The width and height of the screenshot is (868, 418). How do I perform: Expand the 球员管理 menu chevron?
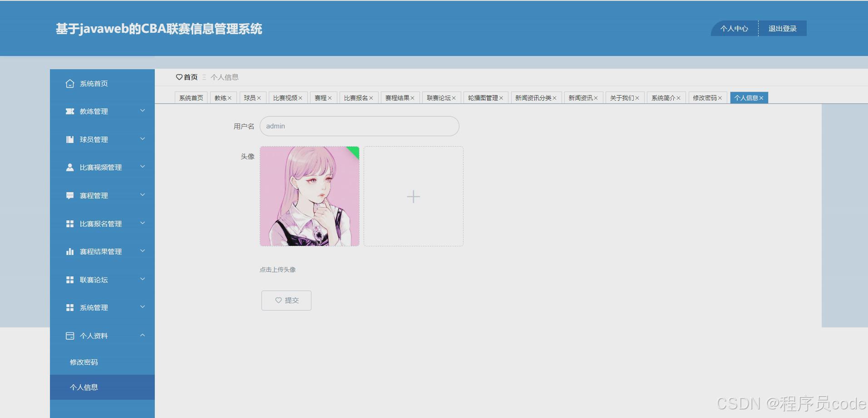pyautogui.click(x=143, y=139)
